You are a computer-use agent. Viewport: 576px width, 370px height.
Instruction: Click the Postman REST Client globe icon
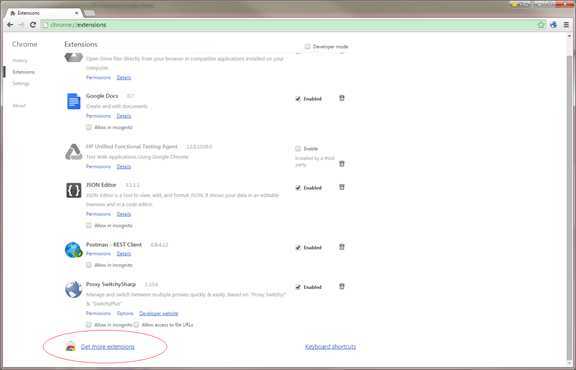[73, 250]
